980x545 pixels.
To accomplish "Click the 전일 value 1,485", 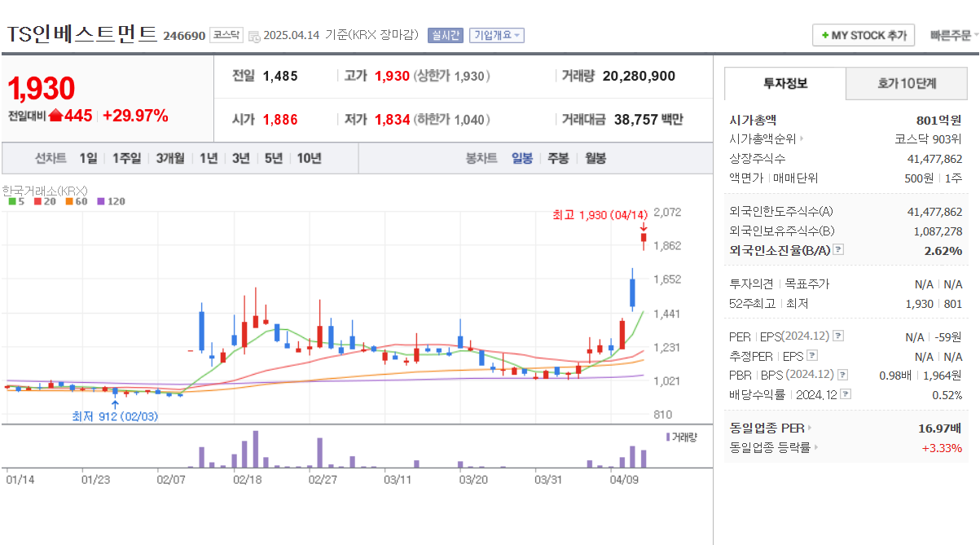I will (280, 76).
